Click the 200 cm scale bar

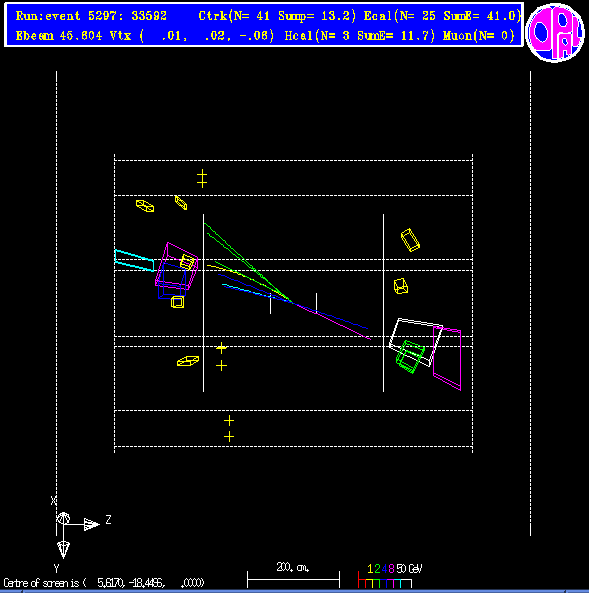pos(293,579)
